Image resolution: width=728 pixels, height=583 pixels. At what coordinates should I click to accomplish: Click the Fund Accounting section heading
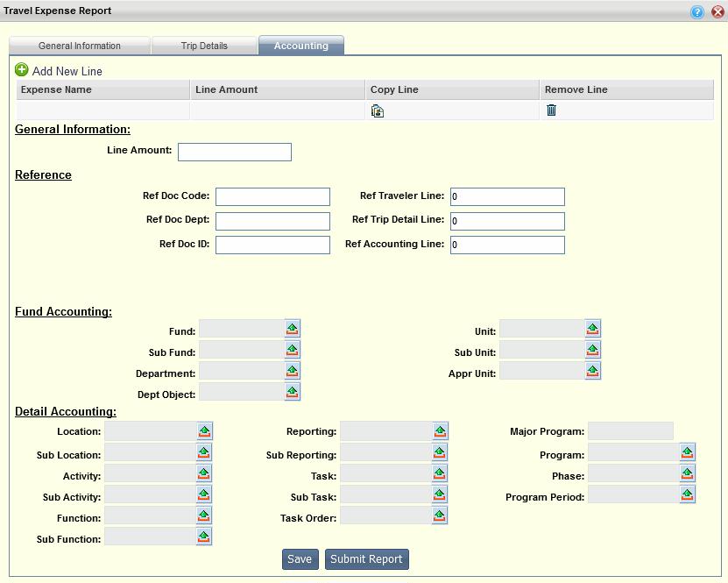tap(64, 311)
